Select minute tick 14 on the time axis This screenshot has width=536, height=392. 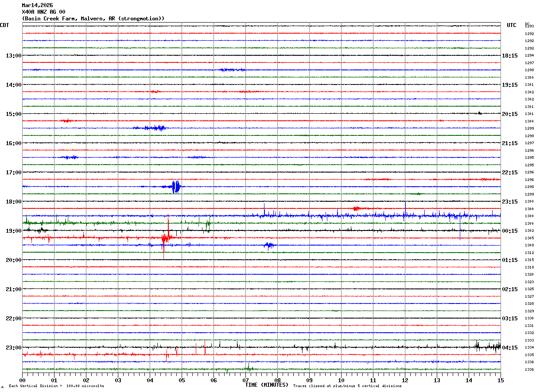pyautogui.click(x=469, y=380)
